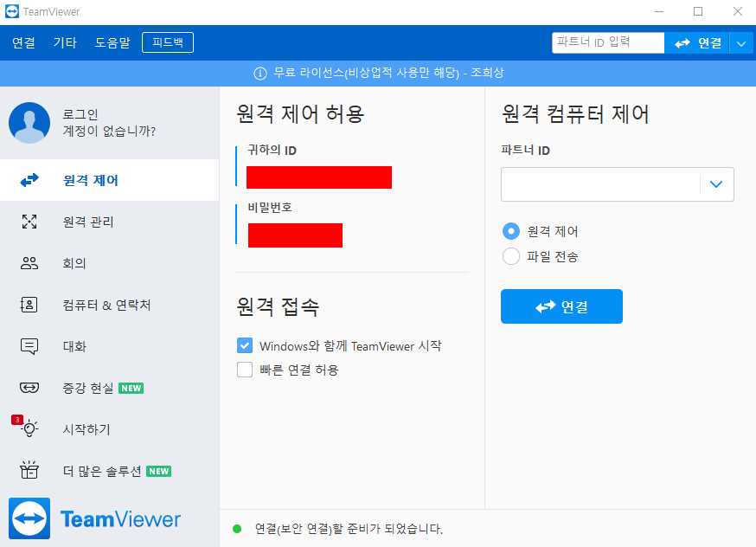Click the large blue 연결 button

click(x=561, y=306)
